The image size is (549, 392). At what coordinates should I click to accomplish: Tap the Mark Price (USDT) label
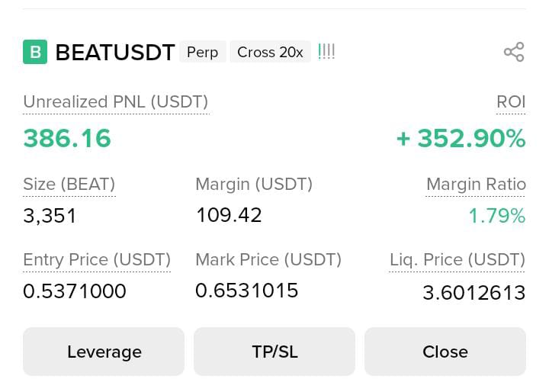coord(268,259)
